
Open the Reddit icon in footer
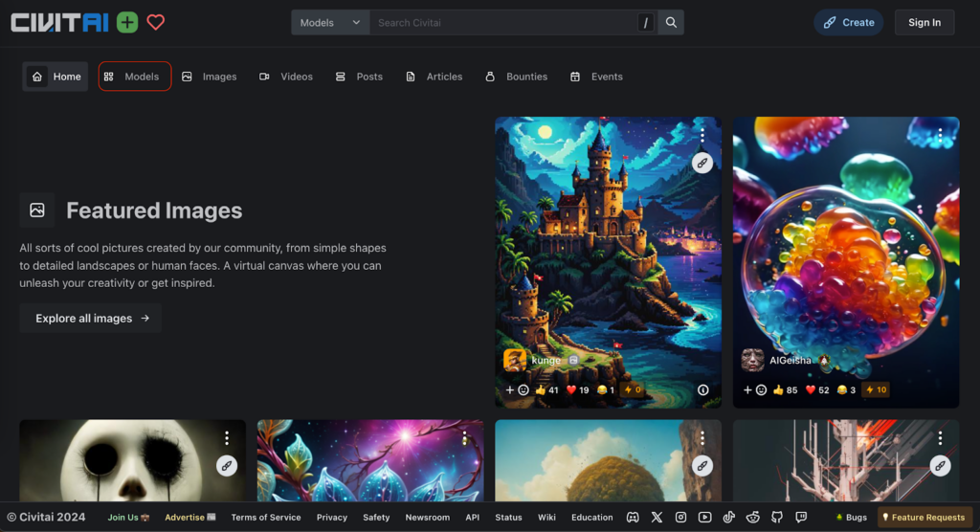point(753,517)
